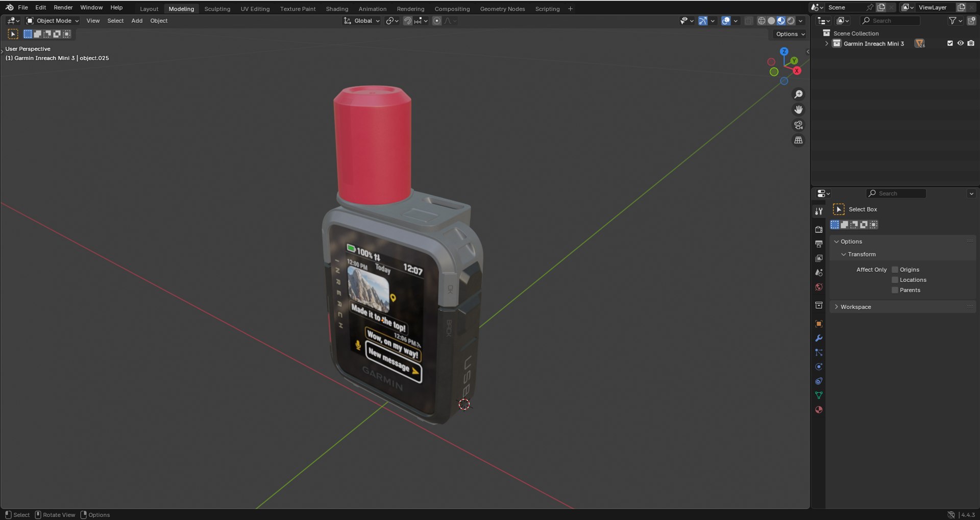Expand Garmin Inreach Mini 3 collection
The image size is (980, 520).
827,43
